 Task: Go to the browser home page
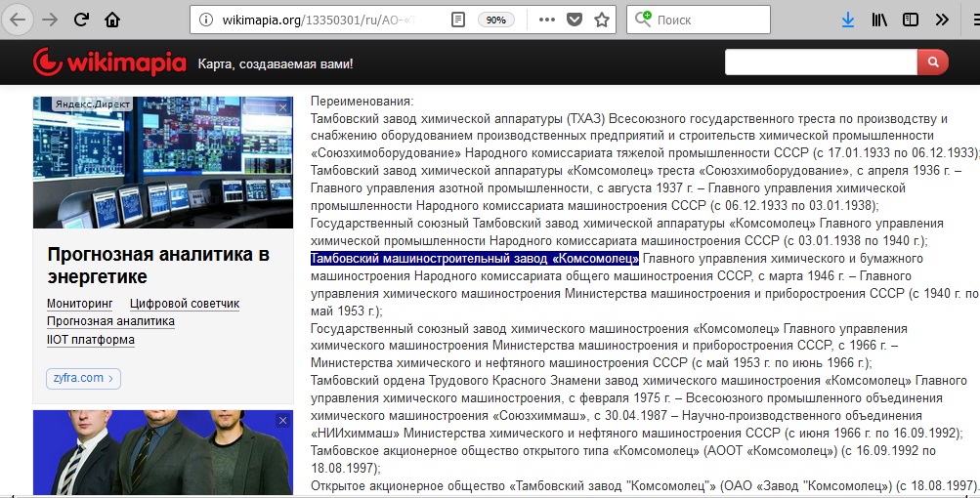tap(113, 20)
